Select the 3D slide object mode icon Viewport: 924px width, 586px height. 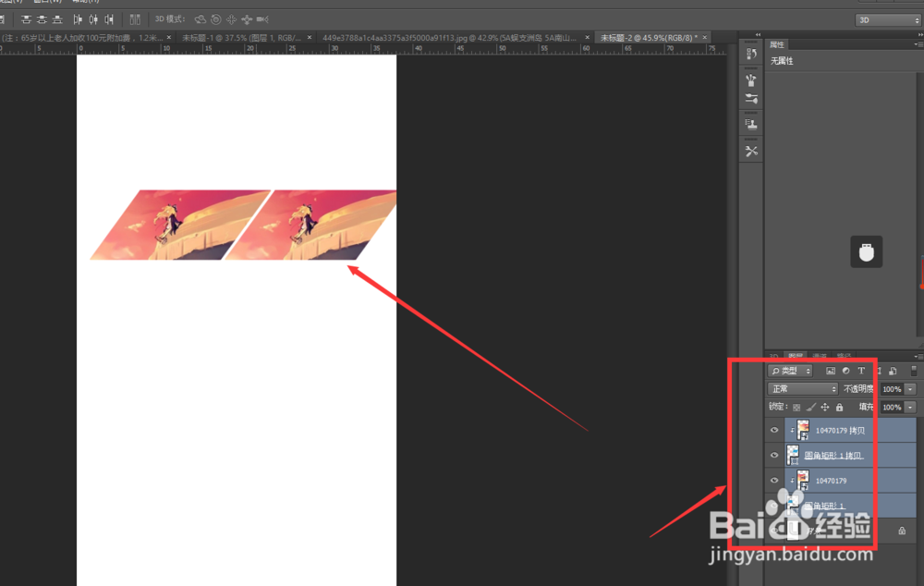click(x=247, y=19)
